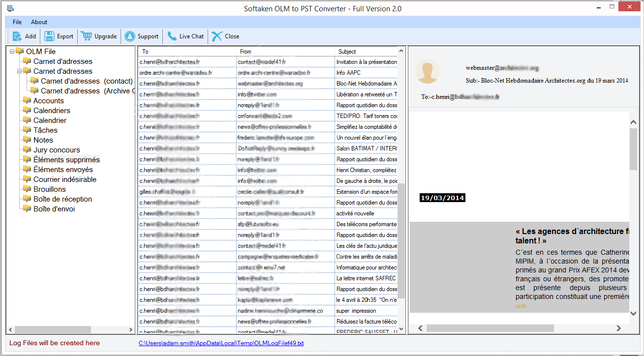644x356 pixels.
Task: Select the Éléments supprimés folder
Action: pyautogui.click(x=66, y=160)
